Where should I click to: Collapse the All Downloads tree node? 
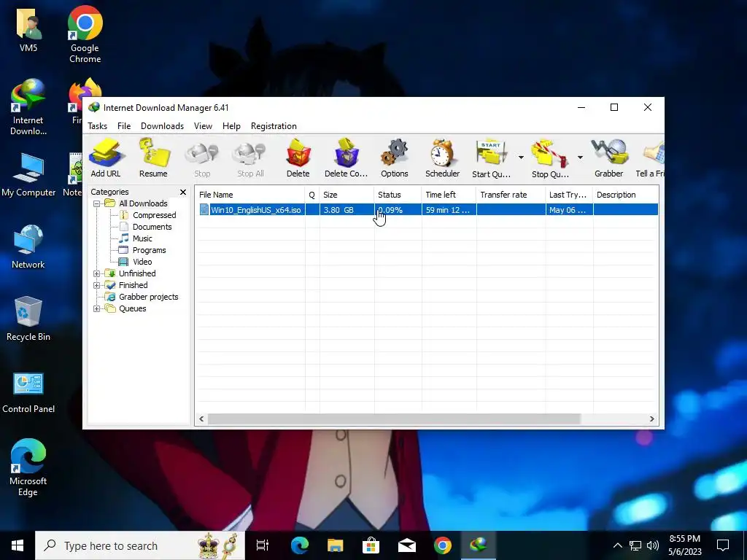tap(96, 203)
